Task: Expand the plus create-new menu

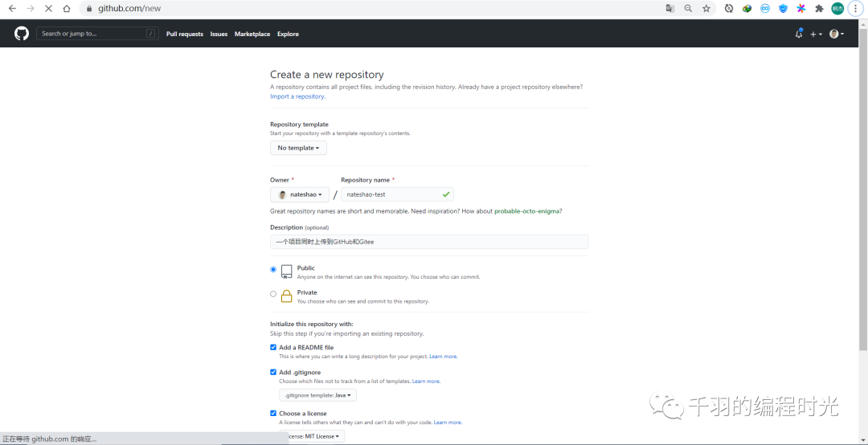Action: (816, 34)
